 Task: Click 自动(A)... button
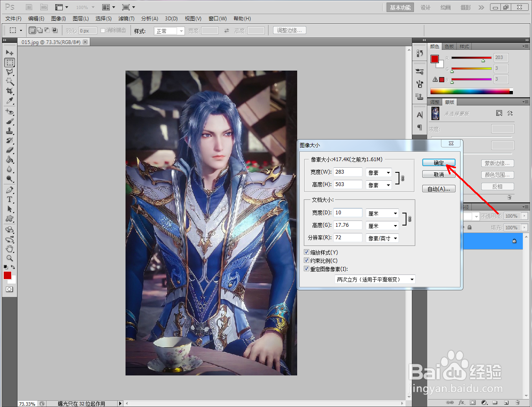point(439,189)
